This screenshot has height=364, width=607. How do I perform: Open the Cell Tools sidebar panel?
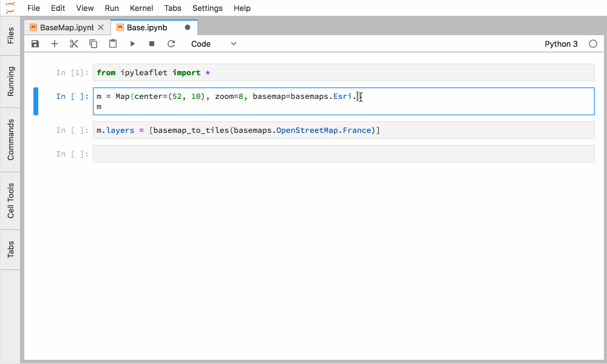[10, 201]
